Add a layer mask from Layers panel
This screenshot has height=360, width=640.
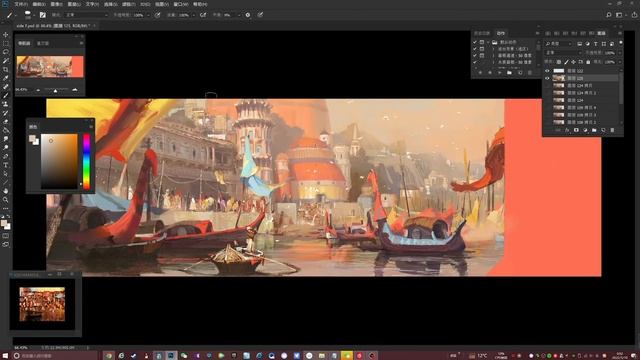(x=576, y=130)
